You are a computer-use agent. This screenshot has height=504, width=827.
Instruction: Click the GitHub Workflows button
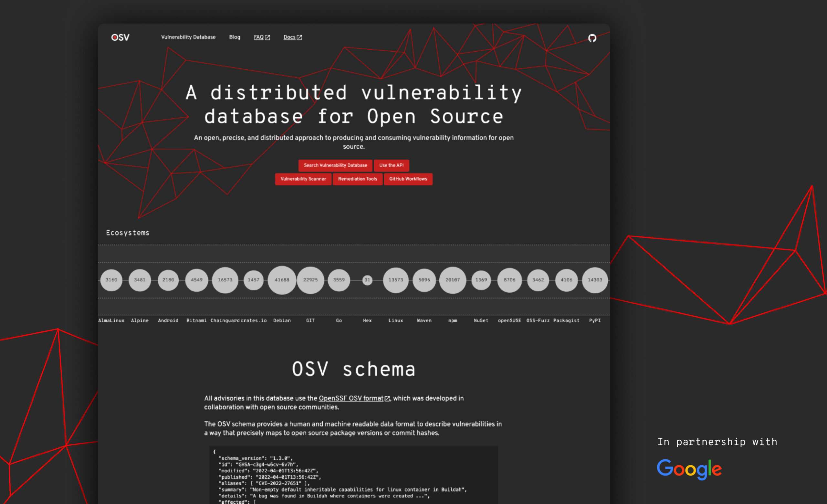pyautogui.click(x=408, y=179)
